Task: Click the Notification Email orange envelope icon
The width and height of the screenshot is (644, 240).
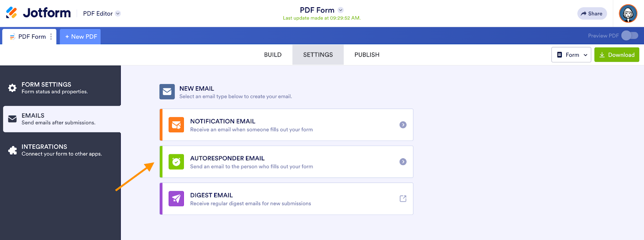Action: pyautogui.click(x=176, y=125)
